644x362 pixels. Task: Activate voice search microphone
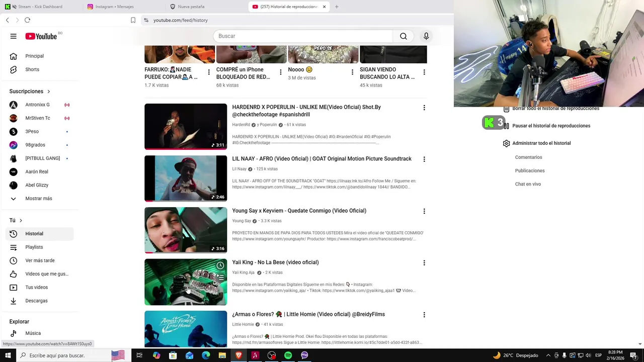426,36
